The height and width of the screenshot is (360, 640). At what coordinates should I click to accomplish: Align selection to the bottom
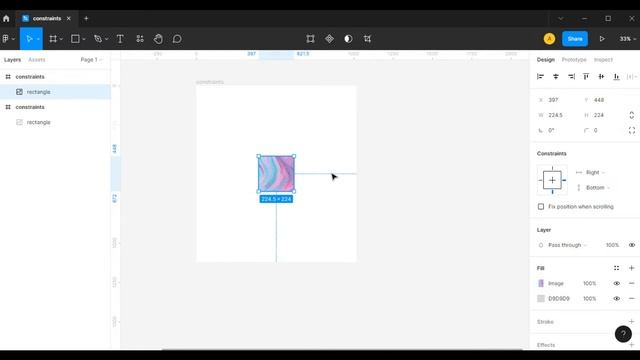[616, 76]
